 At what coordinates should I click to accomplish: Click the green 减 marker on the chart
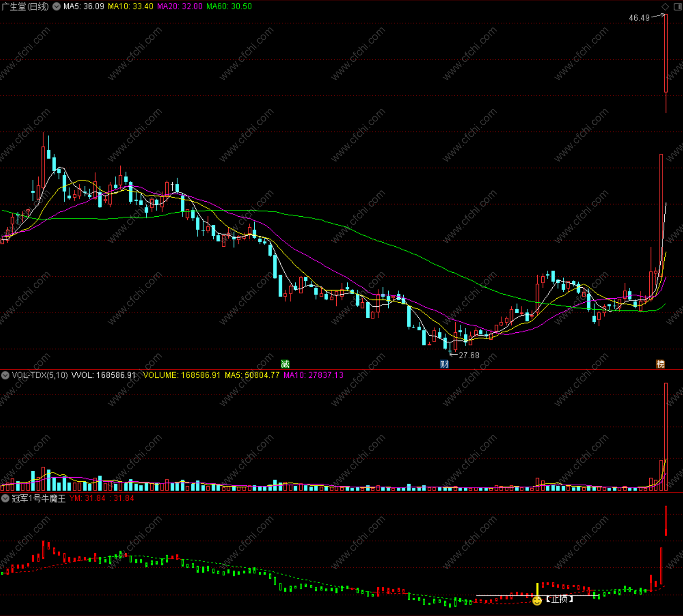pos(285,364)
